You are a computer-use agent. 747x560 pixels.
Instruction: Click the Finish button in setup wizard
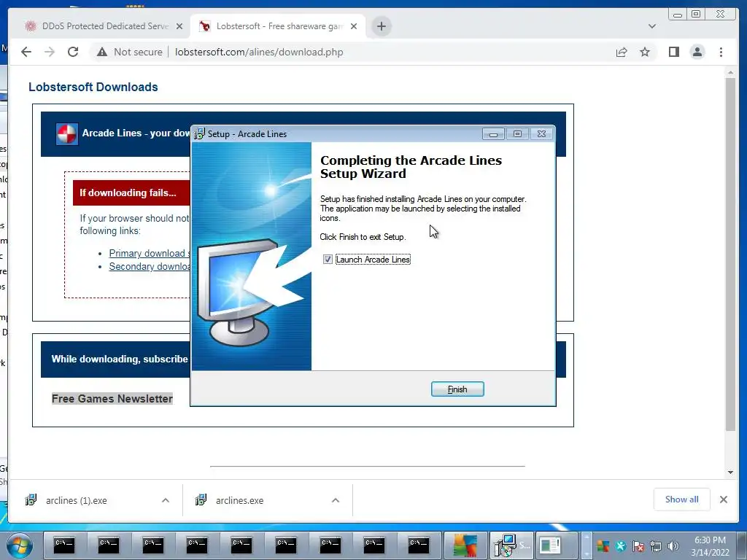click(457, 389)
